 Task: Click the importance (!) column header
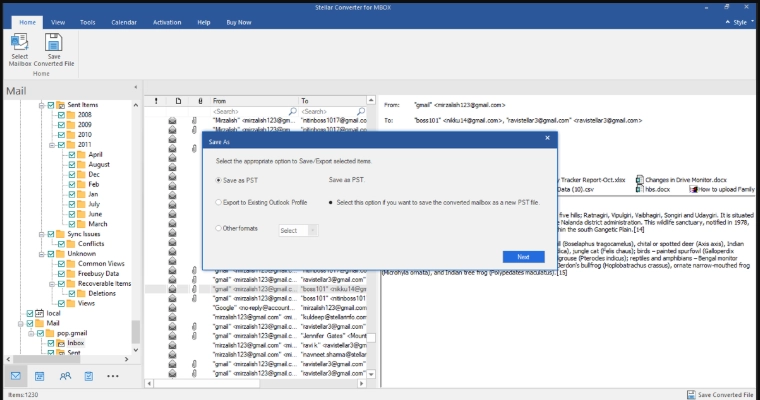pos(156,101)
